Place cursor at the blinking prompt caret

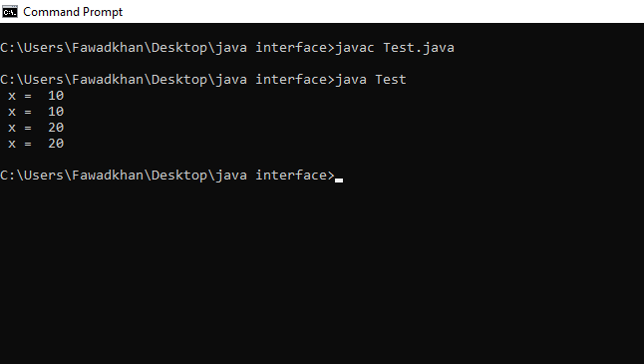[x=339, y=180]
